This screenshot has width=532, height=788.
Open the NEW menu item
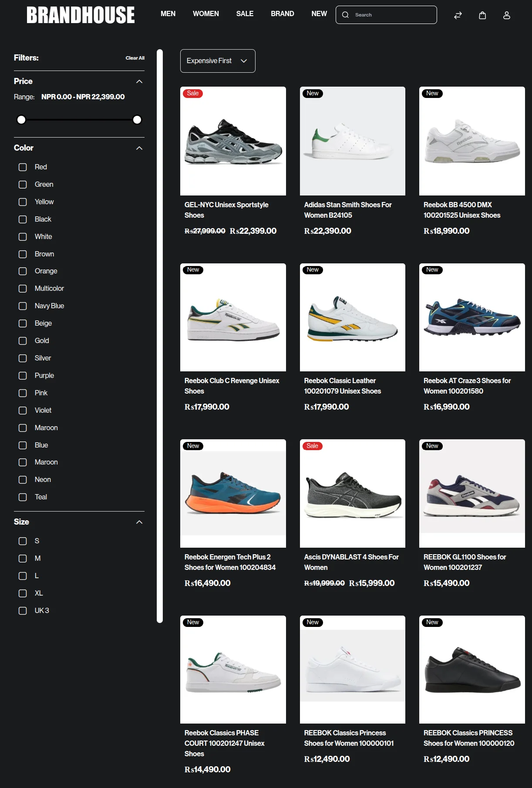coord(319,14)
